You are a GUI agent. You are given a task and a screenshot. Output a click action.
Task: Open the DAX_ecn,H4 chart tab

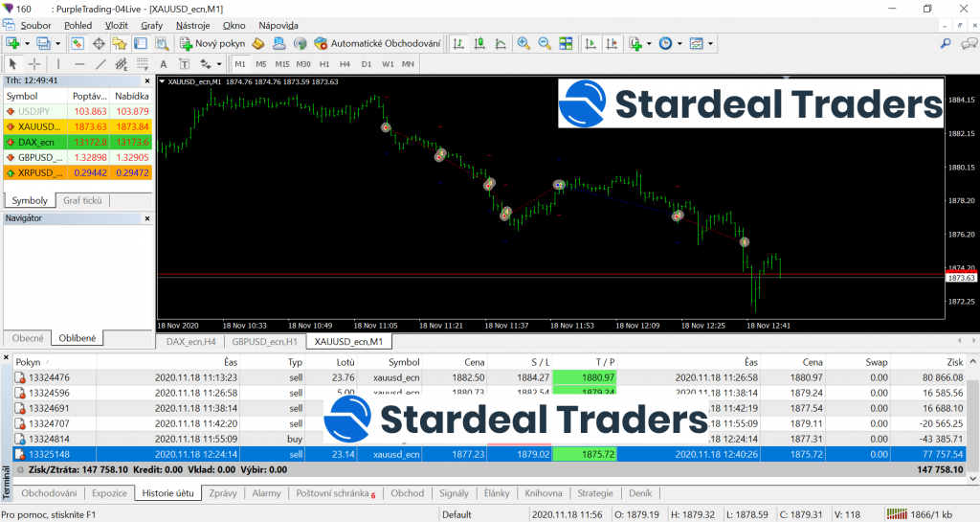click(190, 341)
